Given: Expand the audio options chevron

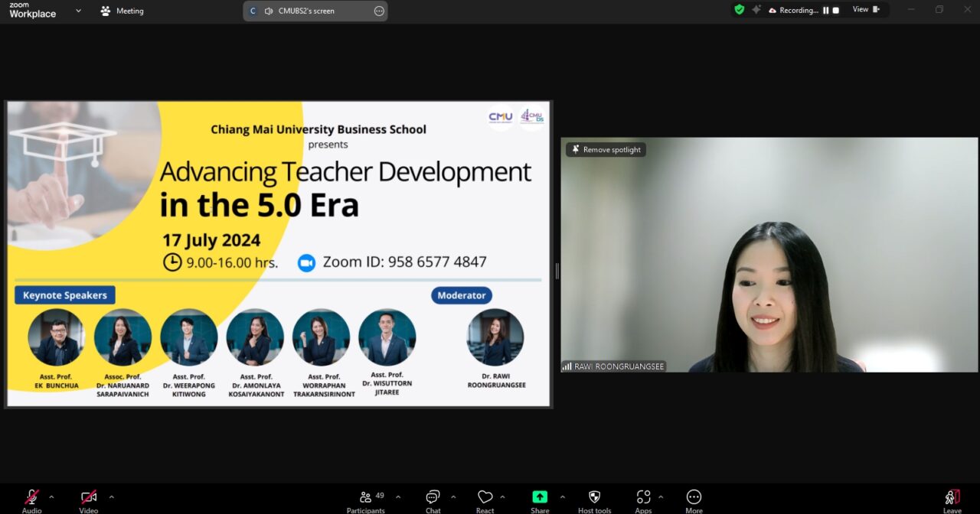Looking at the screenshot, I should coord(51,496).
